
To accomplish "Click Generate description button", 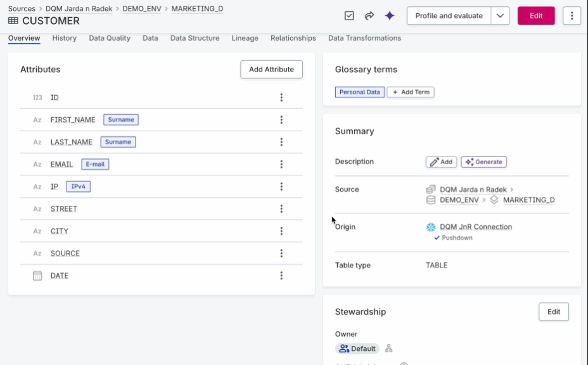I will [x=483, y=162].
